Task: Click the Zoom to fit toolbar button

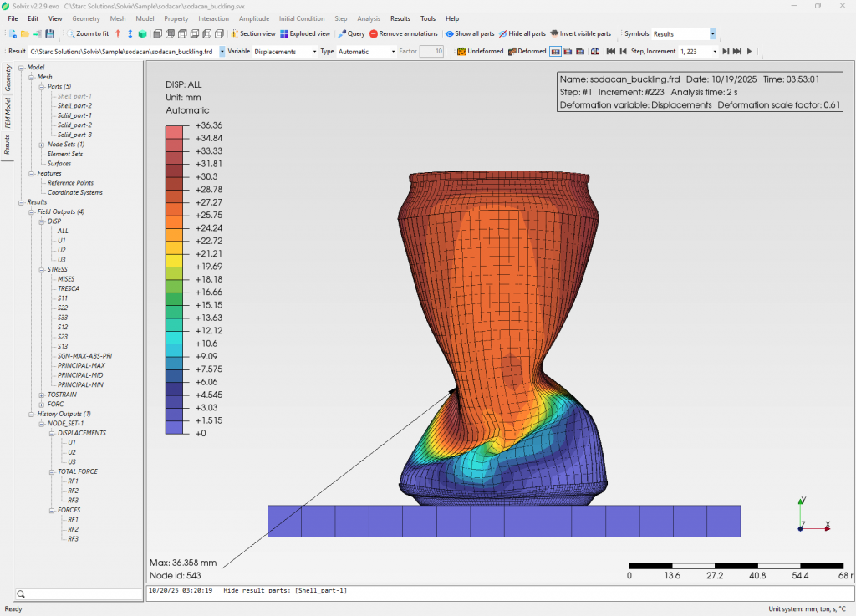Action: click(87, 34)
